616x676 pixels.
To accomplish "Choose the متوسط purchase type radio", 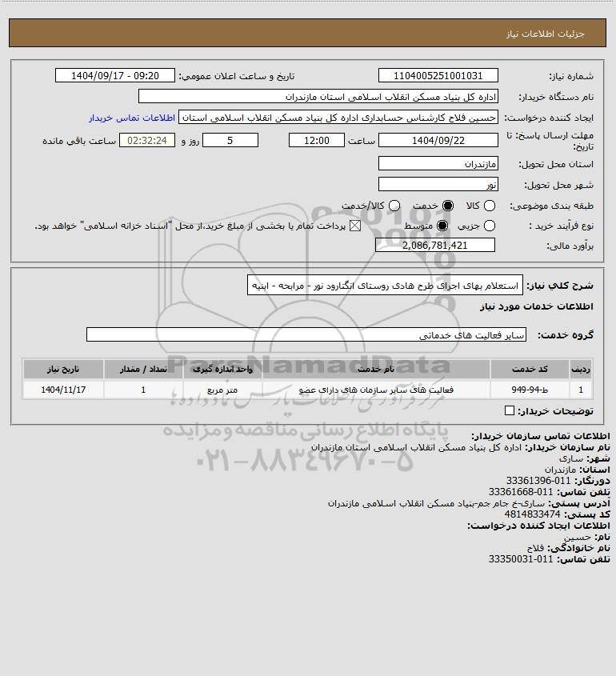I will [x=442, y=226].
